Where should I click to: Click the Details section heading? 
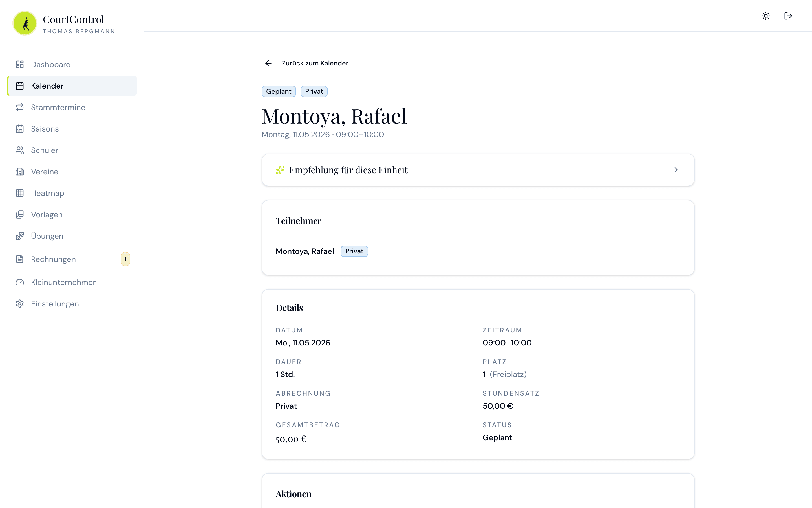[x=289, y=308]
